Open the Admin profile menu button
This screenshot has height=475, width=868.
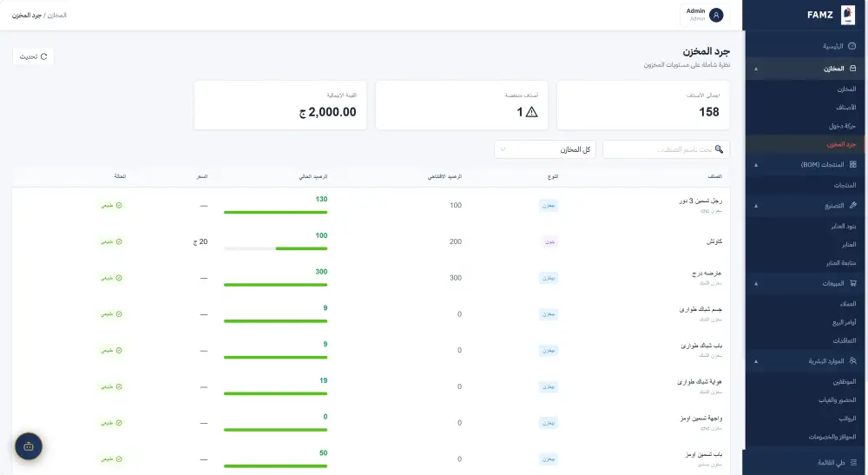tap(704, 15)
